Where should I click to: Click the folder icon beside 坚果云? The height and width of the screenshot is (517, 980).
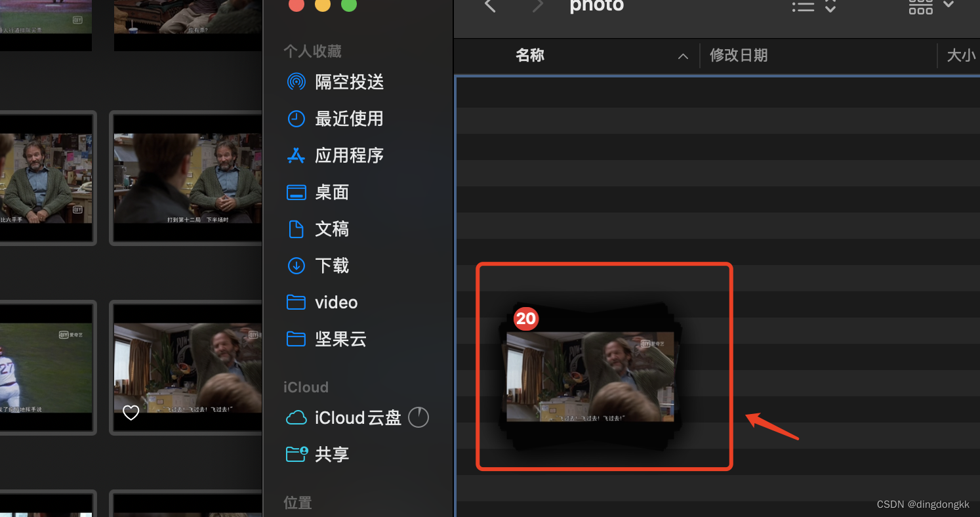point(296,339)
